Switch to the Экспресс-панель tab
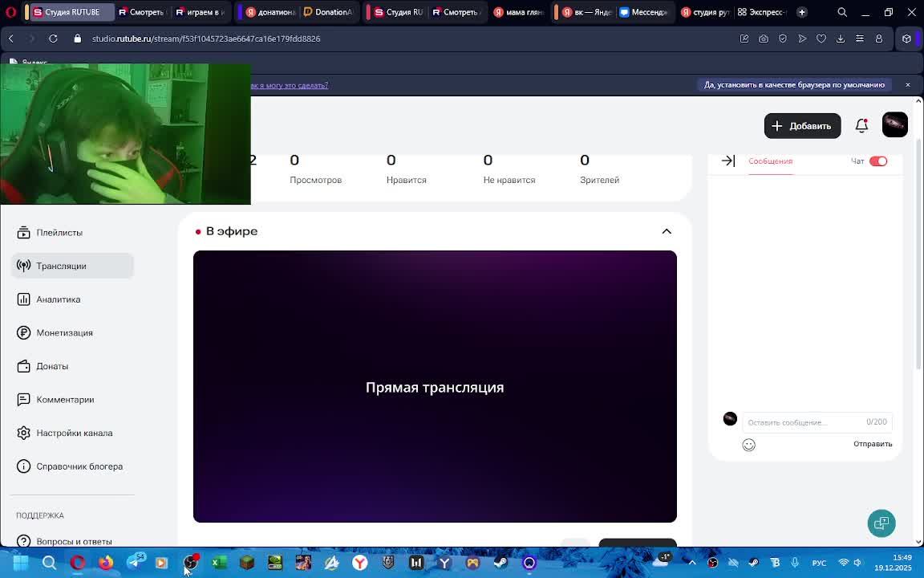Viewport: 924px width, 578px height. coord(761,12)
